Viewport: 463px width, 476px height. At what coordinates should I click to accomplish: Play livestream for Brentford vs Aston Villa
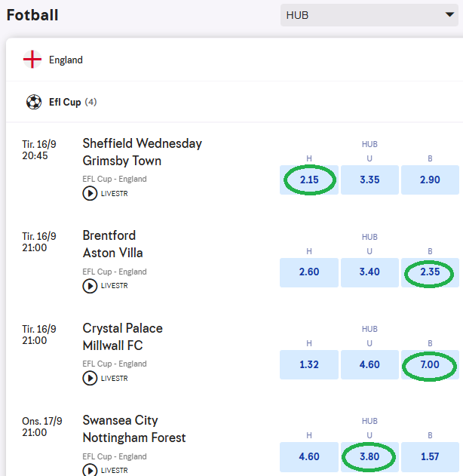(90, 286)
